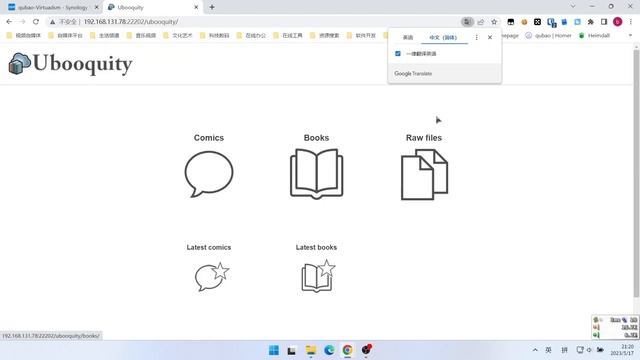This screenshot has height=360, width=640.
Task: Click the Chrome icon in the taskbar
Action: 348,350
